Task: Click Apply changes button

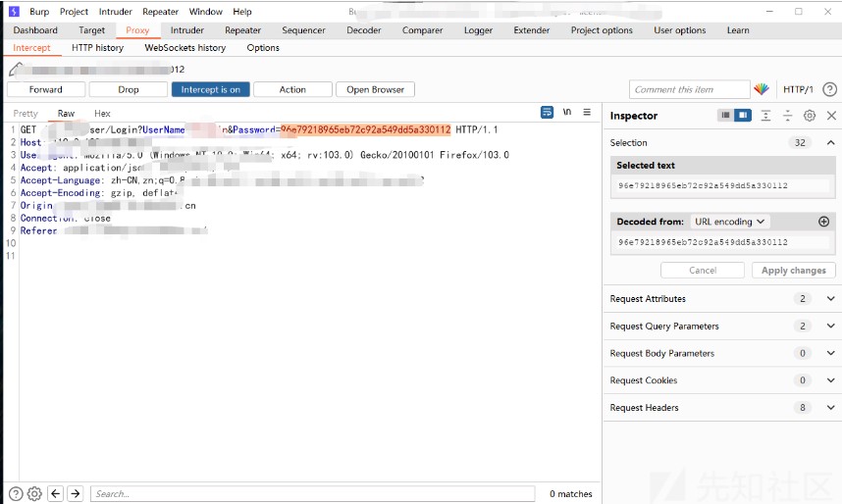Action: point(794,270)
